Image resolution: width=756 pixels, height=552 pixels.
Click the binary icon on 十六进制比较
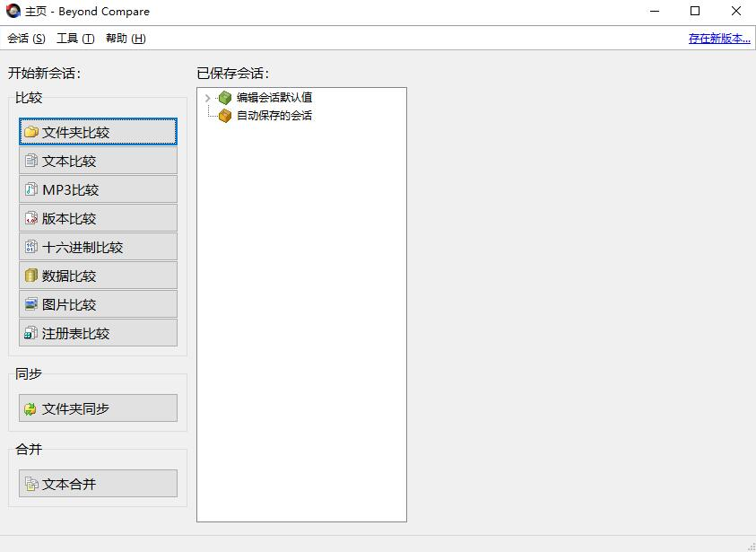click(x=30, y=247)
